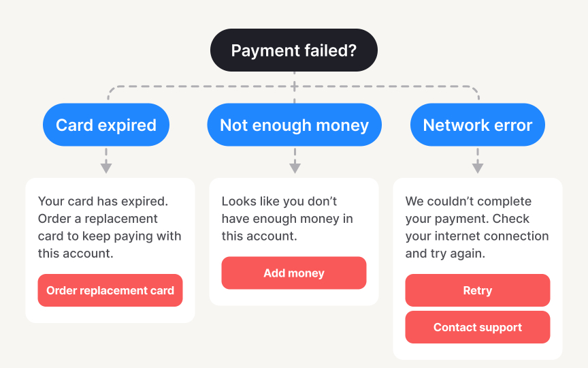Click empty space below Order replacement card button

pos(110,314)
